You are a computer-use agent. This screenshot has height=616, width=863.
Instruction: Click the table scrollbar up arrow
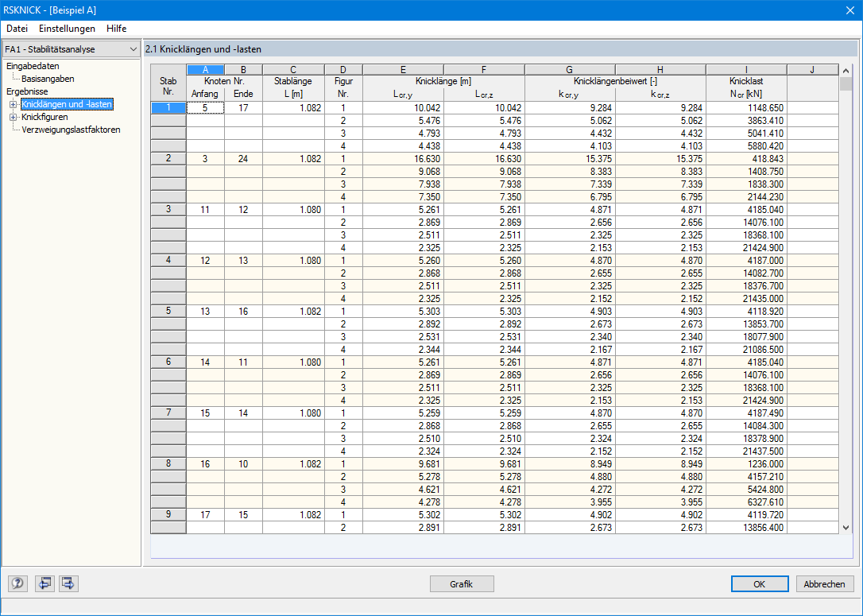(x=846, y=71)
